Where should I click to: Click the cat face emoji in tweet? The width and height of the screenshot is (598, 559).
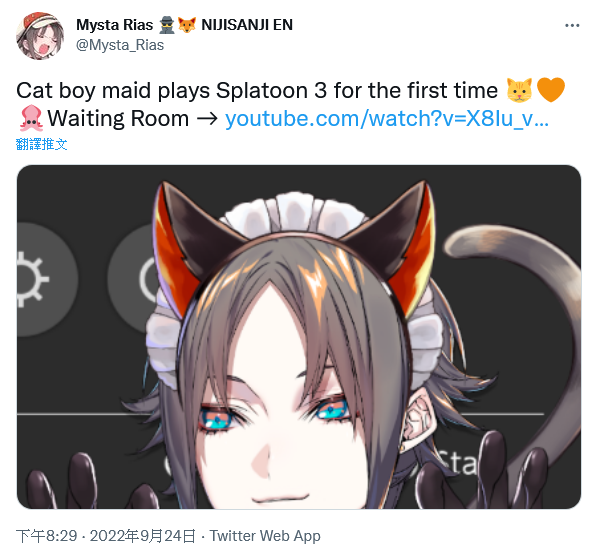tap(519, 90)
